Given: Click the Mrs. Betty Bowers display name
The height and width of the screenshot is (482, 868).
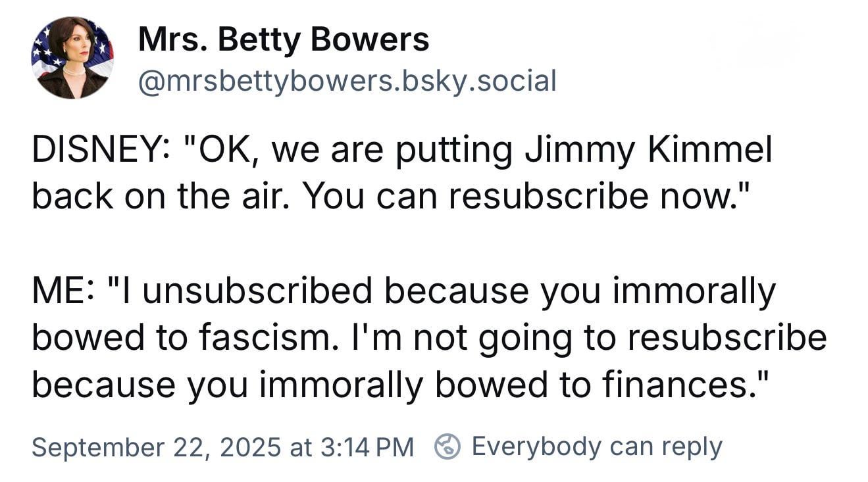Looking at the screenshot, I should 284,39.
